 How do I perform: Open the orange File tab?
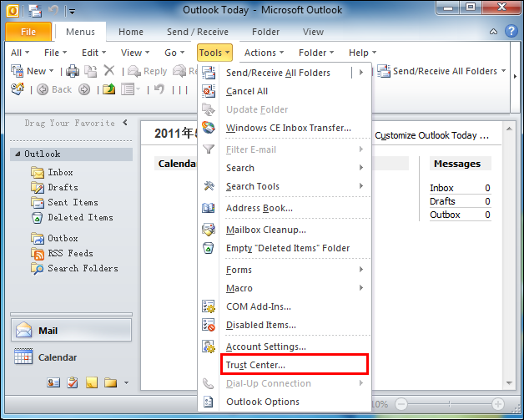28,32
